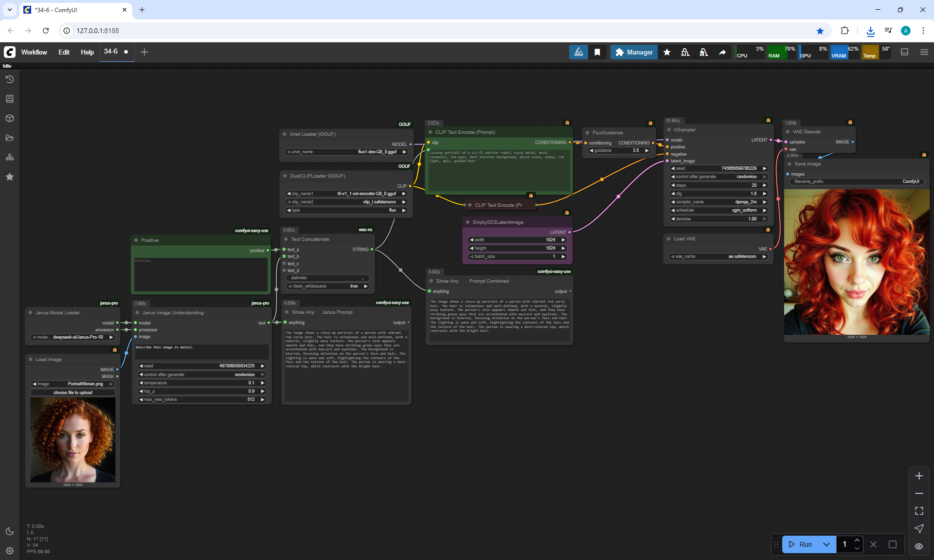Toggle dark theme moon icon
Viewport: 934px width, 560px height.
9,531
